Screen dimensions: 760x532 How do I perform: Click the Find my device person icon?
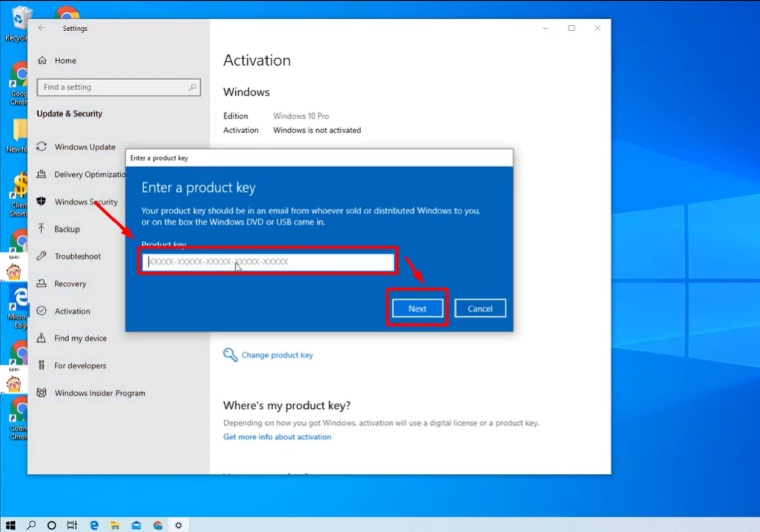(42, 338)
